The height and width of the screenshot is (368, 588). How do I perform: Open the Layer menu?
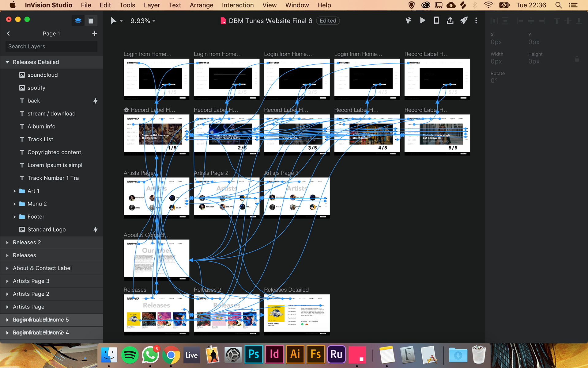(x=152, y=5)
